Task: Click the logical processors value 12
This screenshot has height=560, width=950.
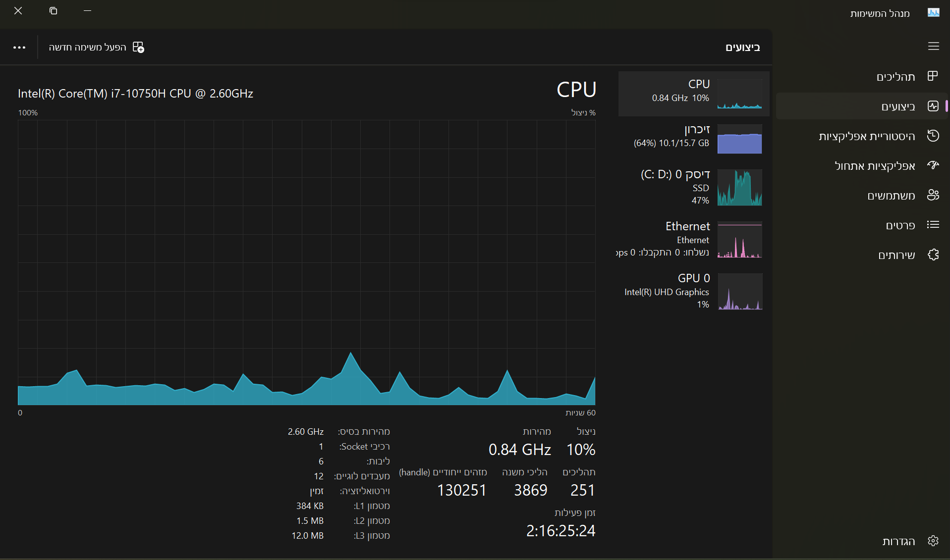Action: pyautogui.click(x=319, y=476)
